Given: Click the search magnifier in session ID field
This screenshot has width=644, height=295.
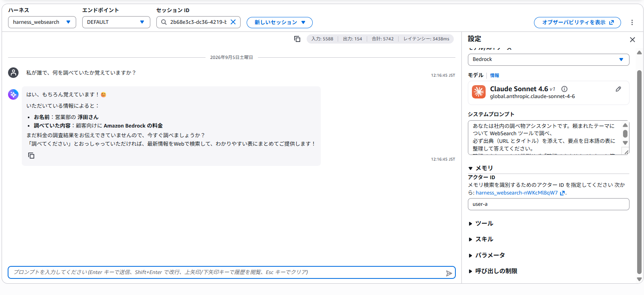Looking at the screenshot, I should [x=164, y=22].
